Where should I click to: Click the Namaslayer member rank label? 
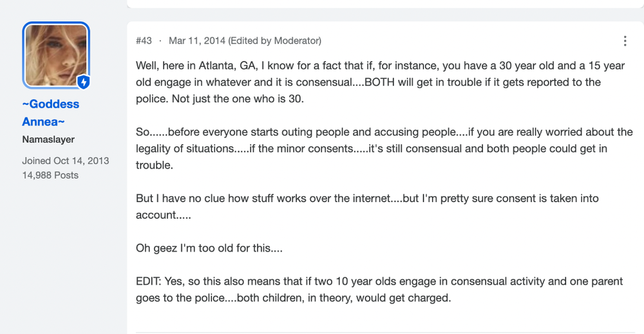(x=48, y=140)
